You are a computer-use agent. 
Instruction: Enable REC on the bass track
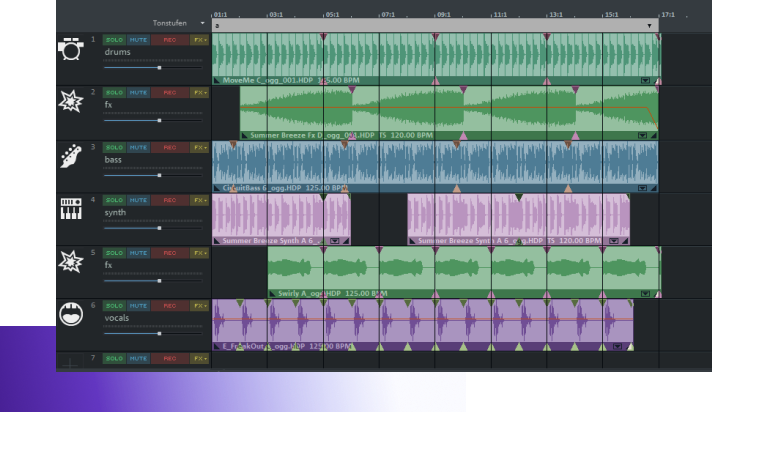point(169,148)
